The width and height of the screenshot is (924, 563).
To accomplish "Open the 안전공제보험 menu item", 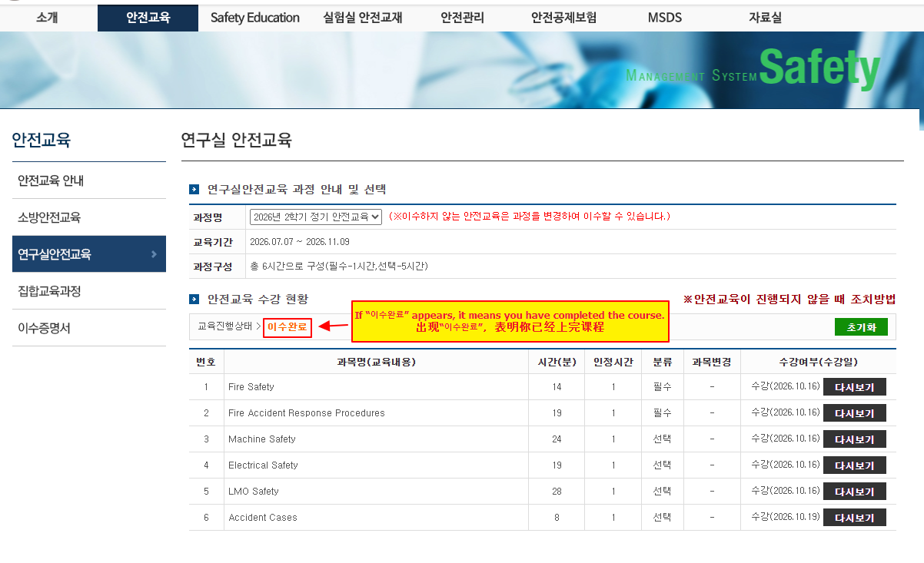I will pyautogui.click(x=563, y=18).
